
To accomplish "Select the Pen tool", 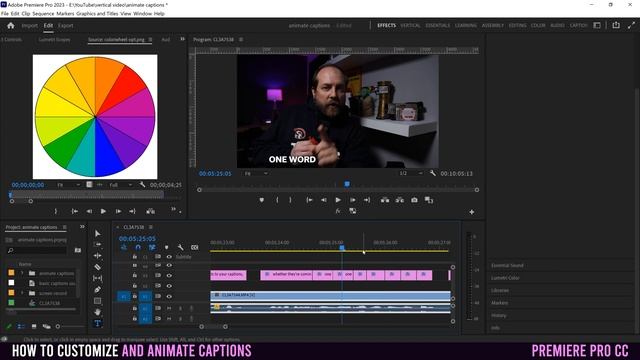I will click(97, 289).
